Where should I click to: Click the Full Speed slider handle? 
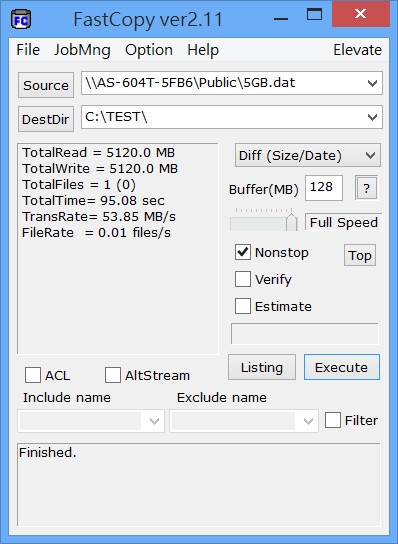coord(291,222)
